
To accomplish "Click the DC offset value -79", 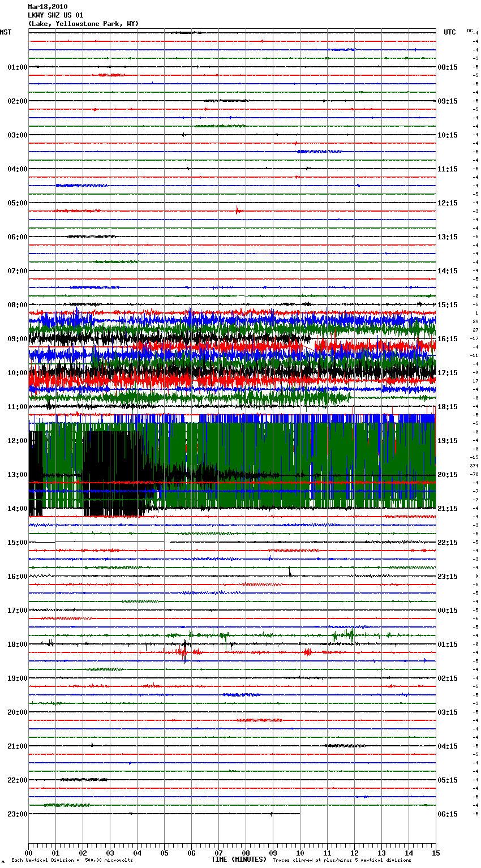I will [x=475, y=474].
